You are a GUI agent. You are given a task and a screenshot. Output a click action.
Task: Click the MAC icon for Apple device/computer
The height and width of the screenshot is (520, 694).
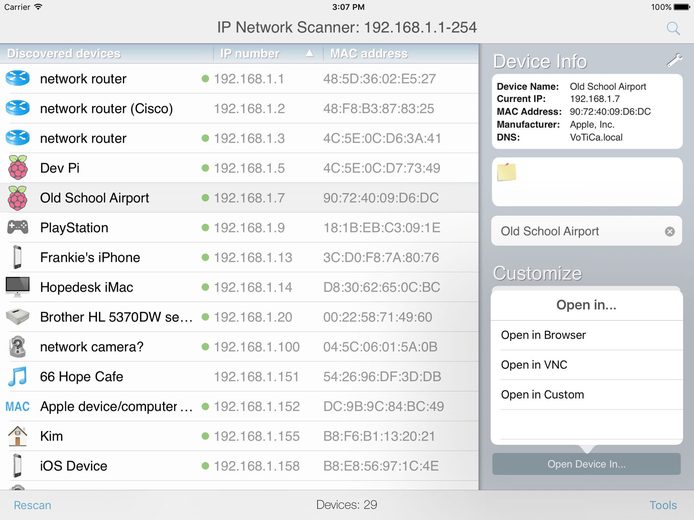tap(18, 406)
